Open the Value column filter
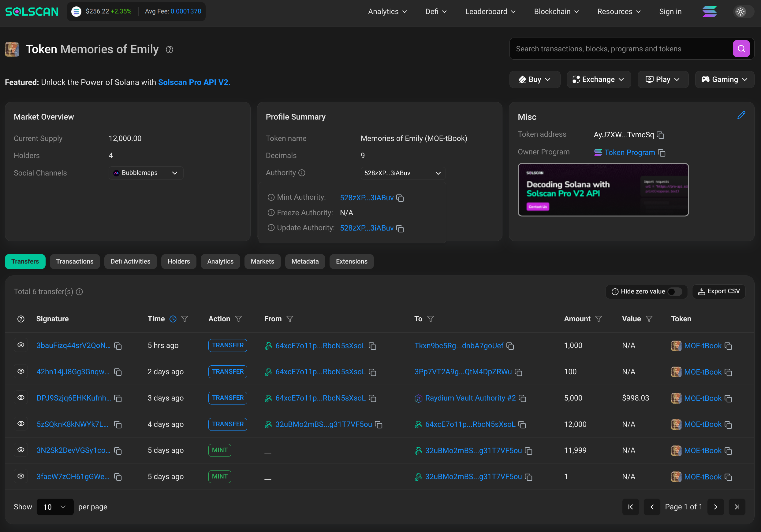 (x=649, y=319)
